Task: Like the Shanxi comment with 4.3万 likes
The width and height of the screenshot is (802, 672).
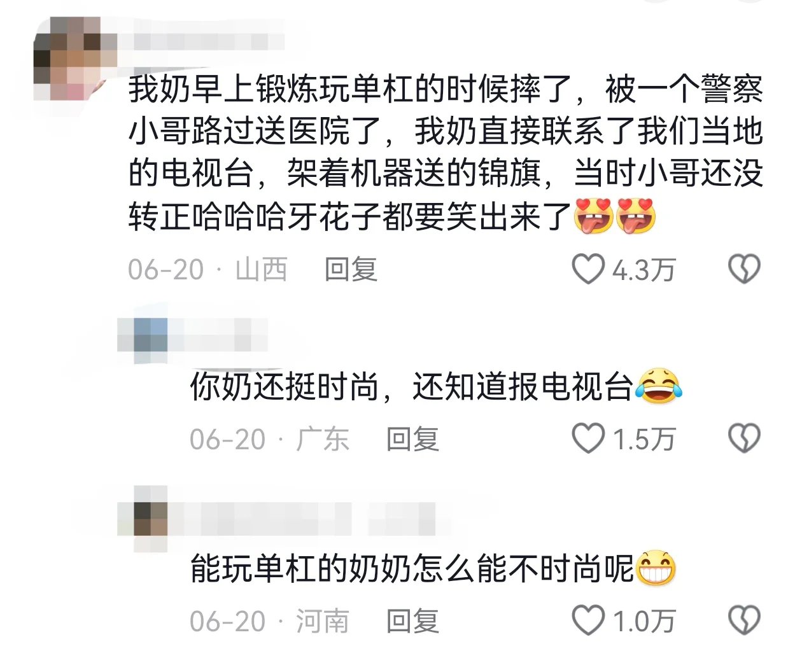Action: tap(588, 269)
